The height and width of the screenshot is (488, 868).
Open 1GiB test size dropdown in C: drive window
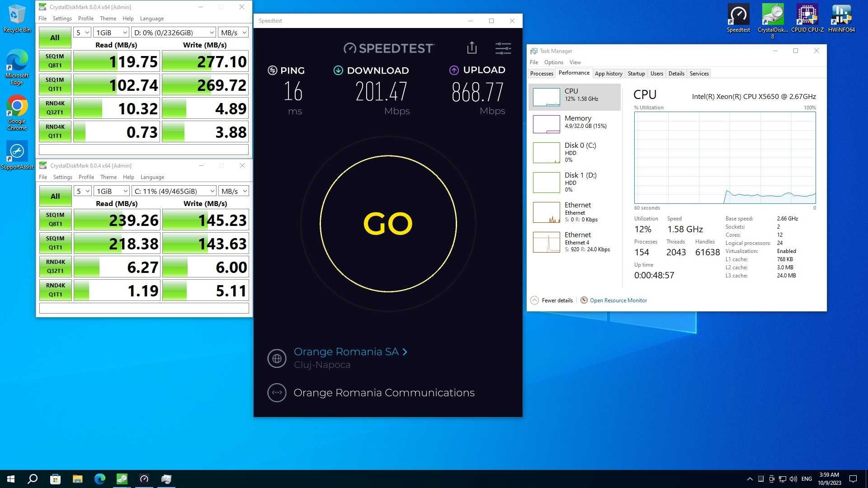pos(112,191)
